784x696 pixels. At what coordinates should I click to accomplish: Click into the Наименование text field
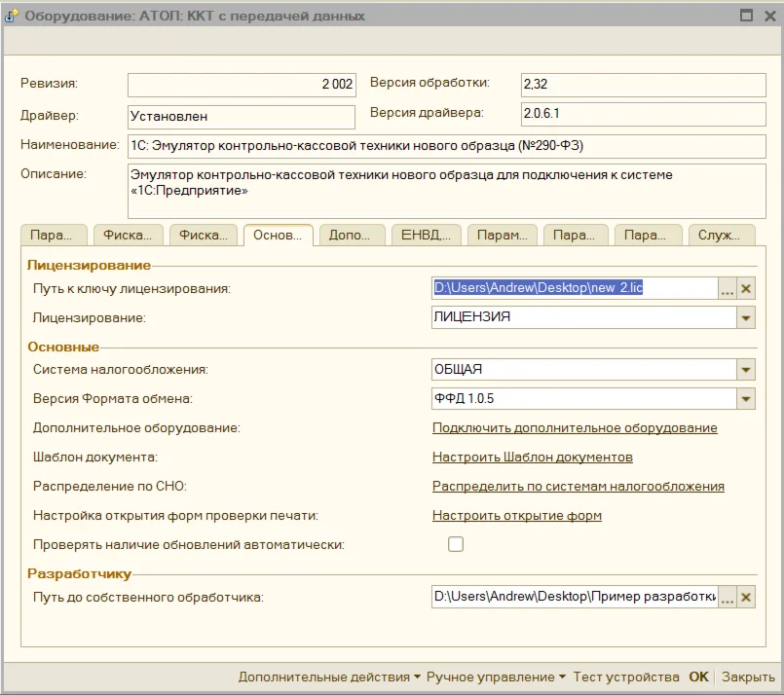click(x=446, y=146)
